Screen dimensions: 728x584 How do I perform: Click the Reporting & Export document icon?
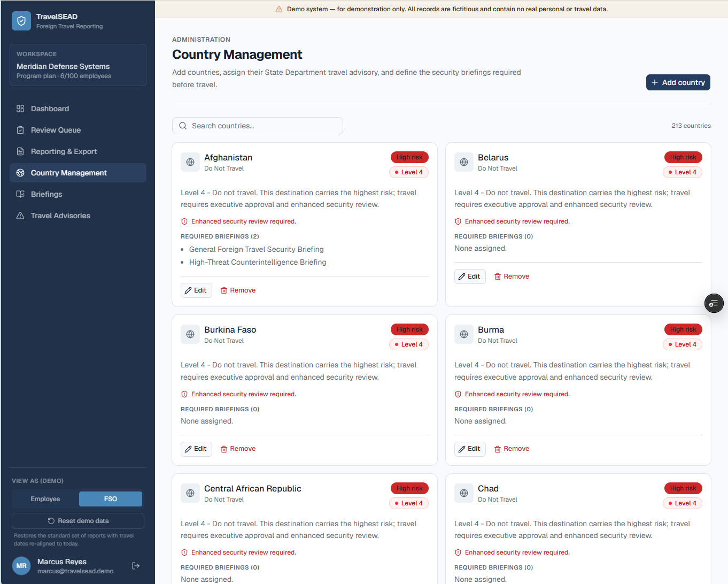(20, 151)
